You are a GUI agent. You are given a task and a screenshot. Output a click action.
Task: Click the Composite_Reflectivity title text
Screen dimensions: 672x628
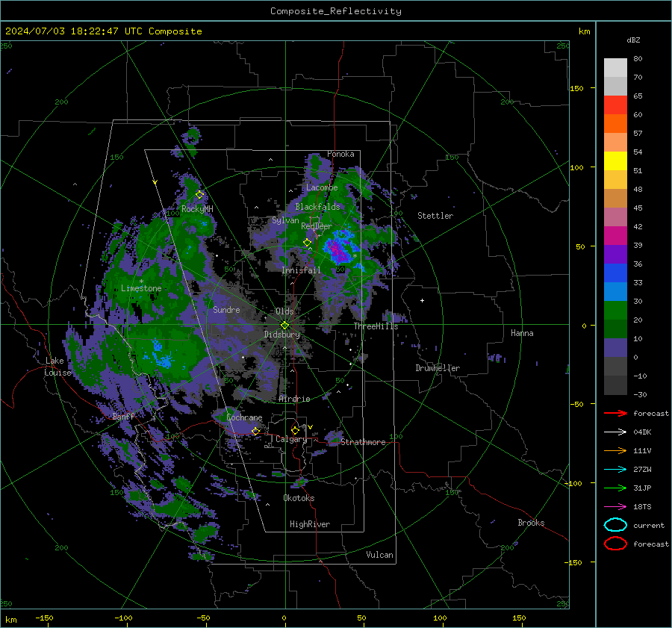pos(336,11)
